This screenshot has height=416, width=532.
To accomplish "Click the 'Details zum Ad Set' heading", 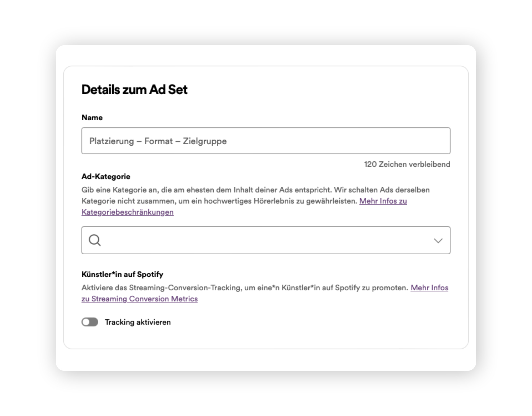I will pos(134,90).
